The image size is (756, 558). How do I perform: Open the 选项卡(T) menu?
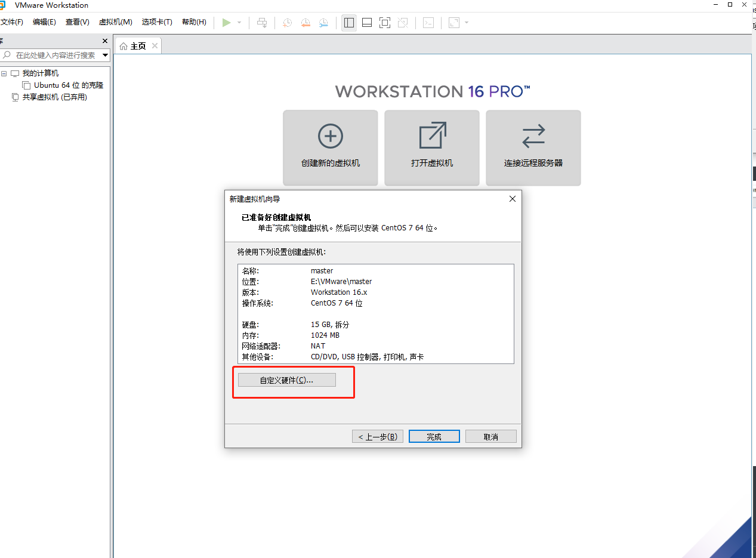[x=157, y=22]
